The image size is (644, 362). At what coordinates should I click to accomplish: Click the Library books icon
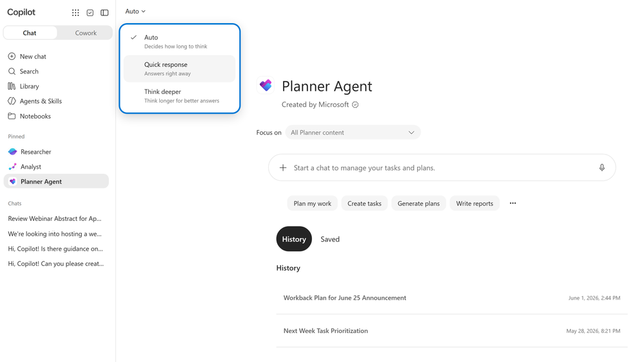[12, 86]
